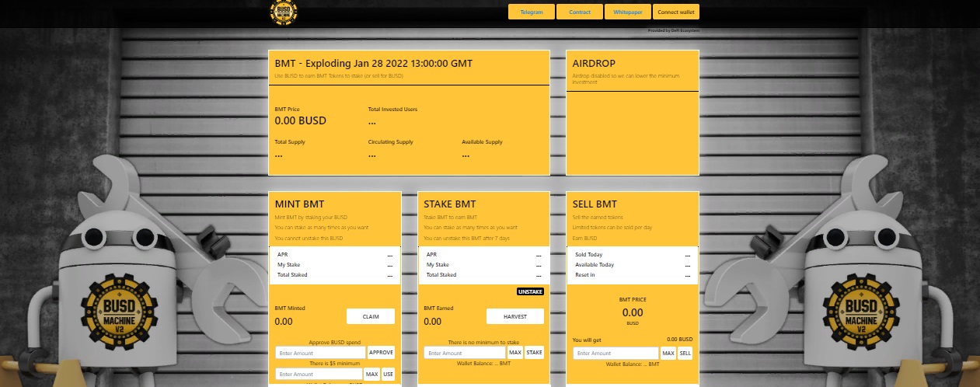980x387 pixels.
Task: Connect wallet via header button
Action: pos(676,12)
